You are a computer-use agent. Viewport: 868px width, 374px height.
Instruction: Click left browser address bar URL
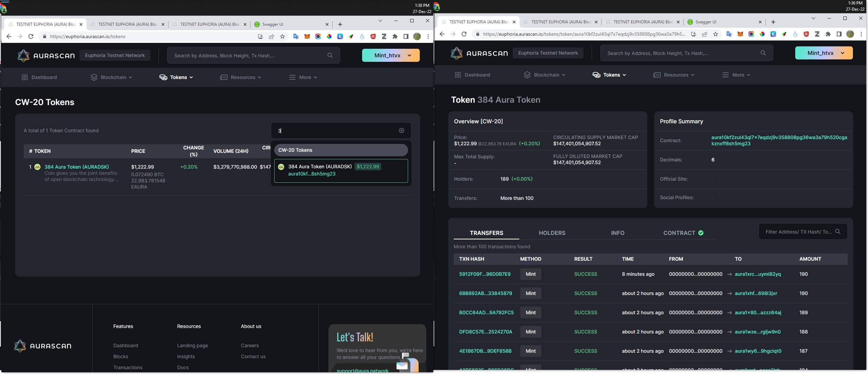point(88,36)
